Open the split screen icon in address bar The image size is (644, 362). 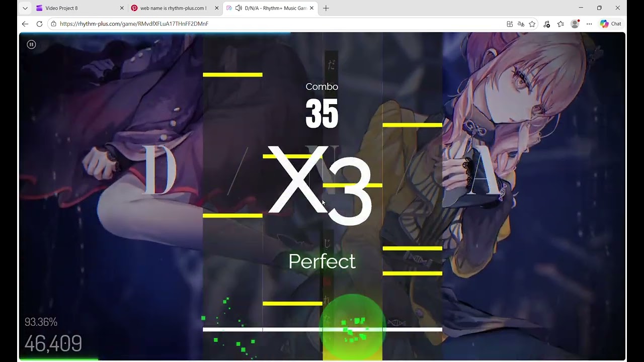(510, 24)
